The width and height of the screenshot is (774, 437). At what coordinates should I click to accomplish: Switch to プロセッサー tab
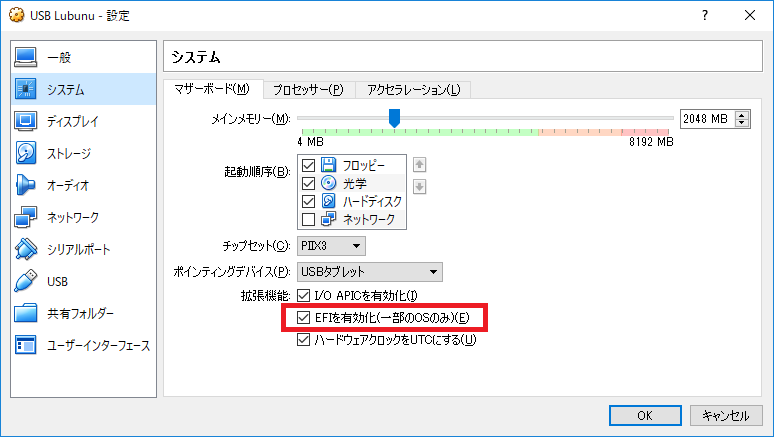tap(309, 90)
